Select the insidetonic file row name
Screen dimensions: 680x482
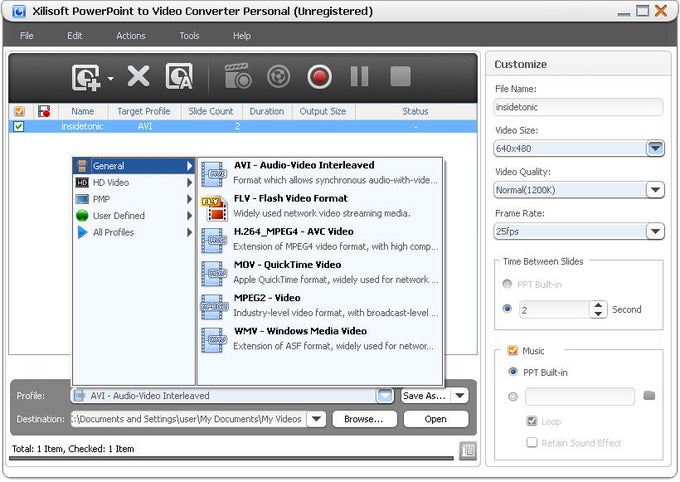(x=82, y=127)
